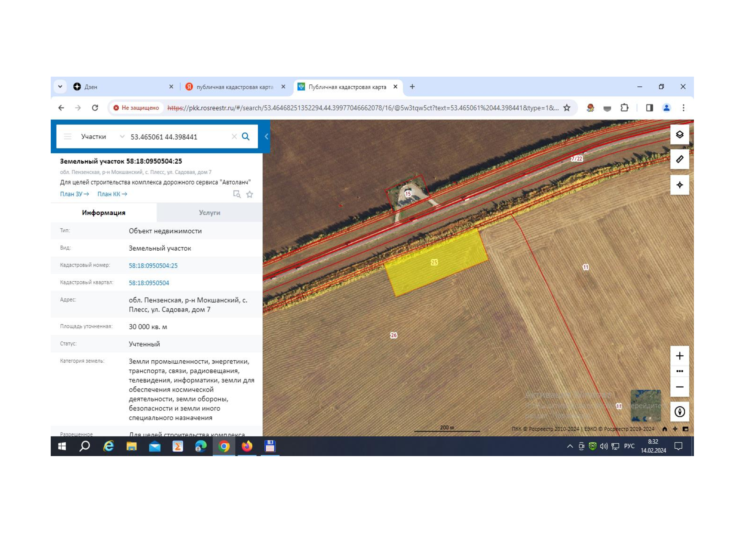Open the map layers panel
This screenshot has height=535, width=756.
click(x=679, y=135)
